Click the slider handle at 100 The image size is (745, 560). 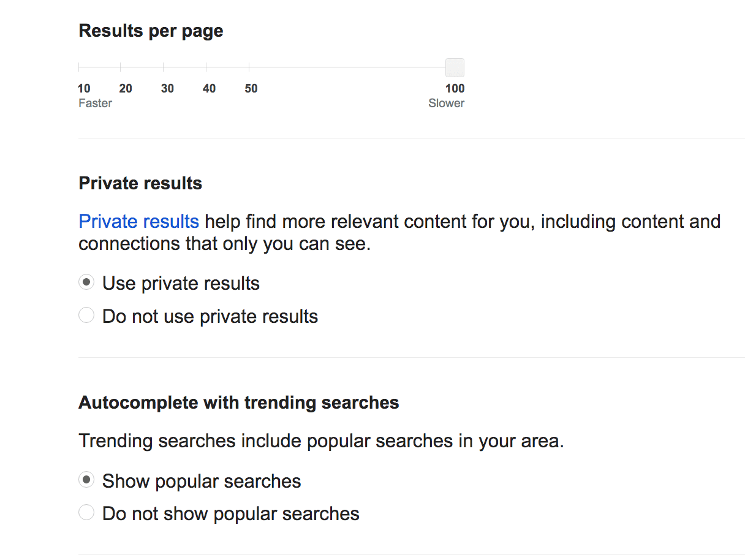[x=455, y=67]
